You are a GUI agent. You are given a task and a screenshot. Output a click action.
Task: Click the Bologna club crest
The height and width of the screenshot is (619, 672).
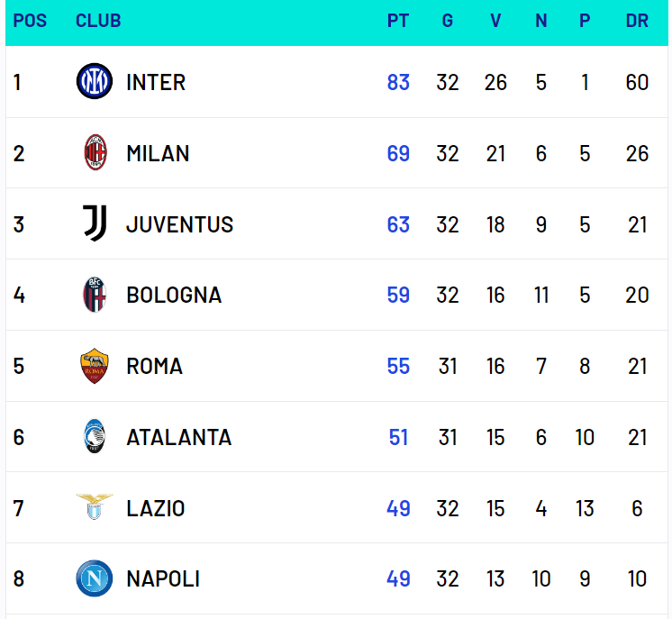coord(95,295)
